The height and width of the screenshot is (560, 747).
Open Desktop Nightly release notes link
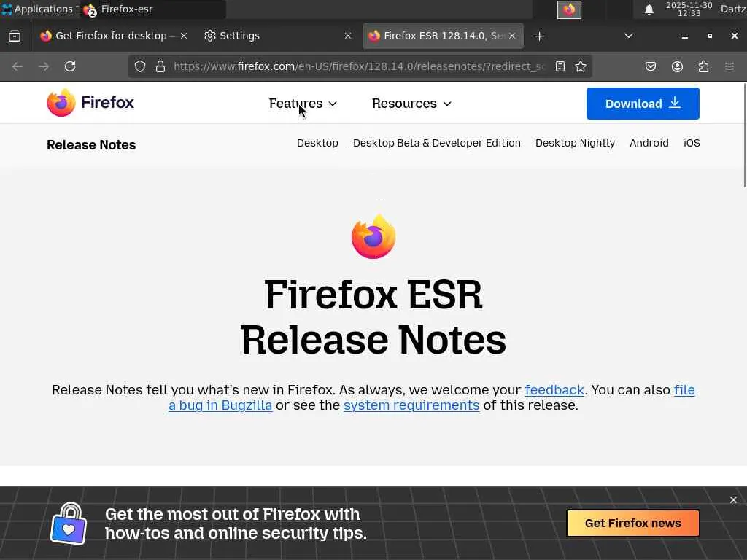pos(575,143)
